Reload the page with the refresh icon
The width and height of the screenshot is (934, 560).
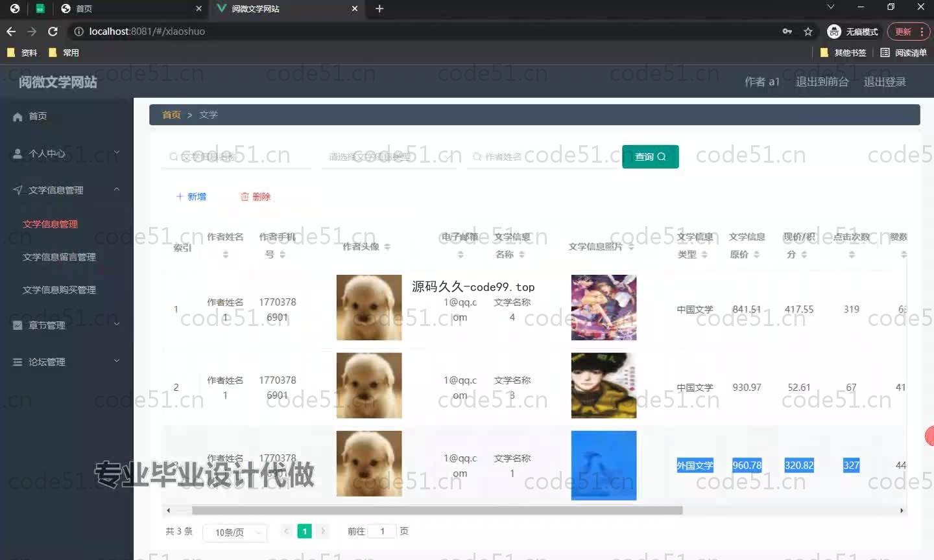(53, 31)
